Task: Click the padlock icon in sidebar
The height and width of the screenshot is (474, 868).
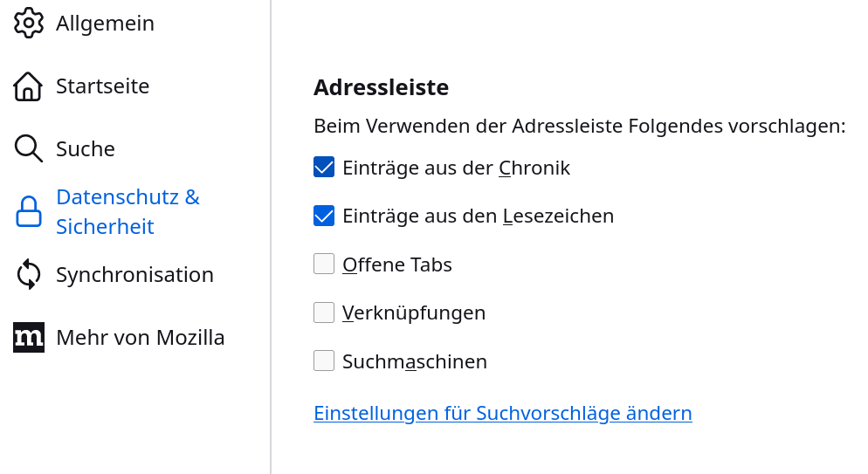Action: [29, 212]
